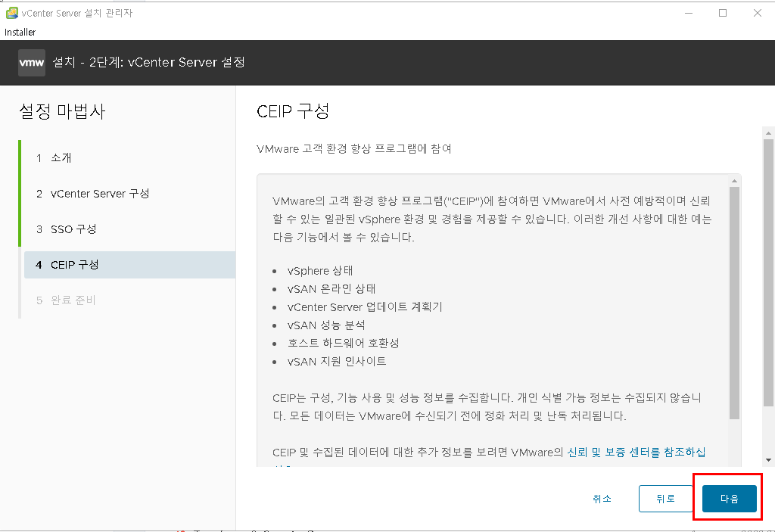Viewport: 775px width, 532px height.
Task: Click VMware 고객 환경 향상 프로그램에 참여 subtitle
Action: click(x=354, y=149)
